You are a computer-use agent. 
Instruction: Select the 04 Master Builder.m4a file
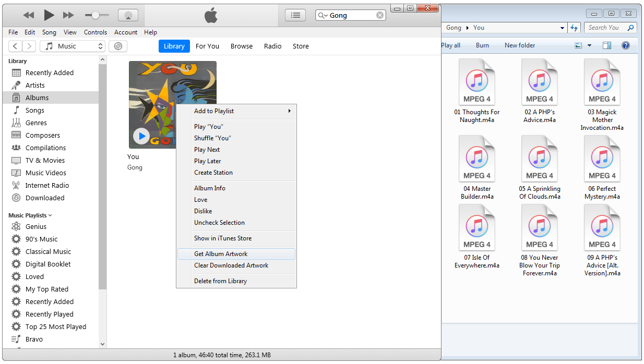(477, 168)
